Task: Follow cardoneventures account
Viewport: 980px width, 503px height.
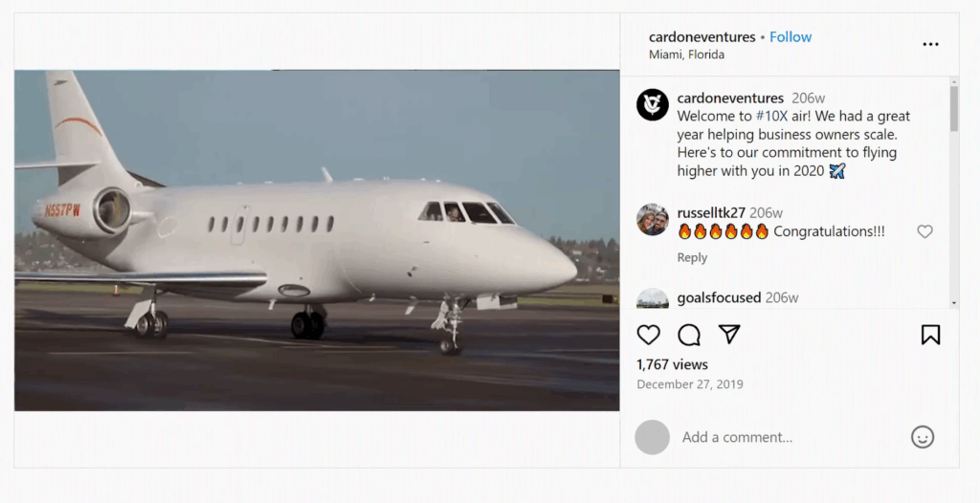Action: pyautogui.click(x=791, y=36)
